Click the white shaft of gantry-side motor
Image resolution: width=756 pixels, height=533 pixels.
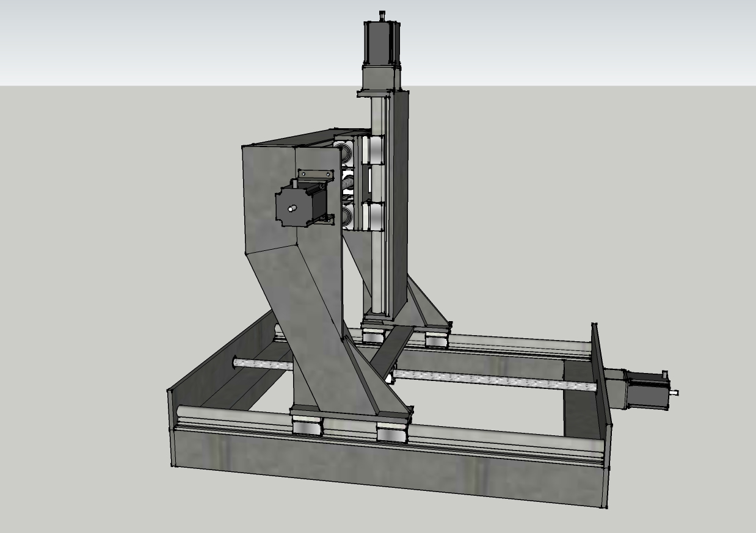pyautogui.click(x=291, y=209)
